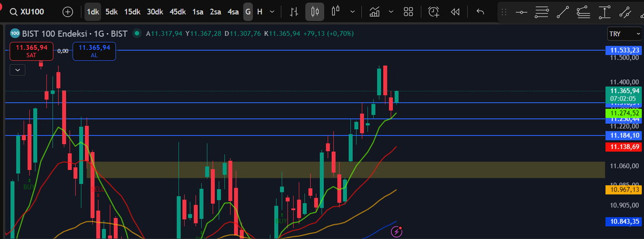644x239 pixels.
Task: Select the price range measure tool
Action: pyautogui.click(x=604, y=11)
